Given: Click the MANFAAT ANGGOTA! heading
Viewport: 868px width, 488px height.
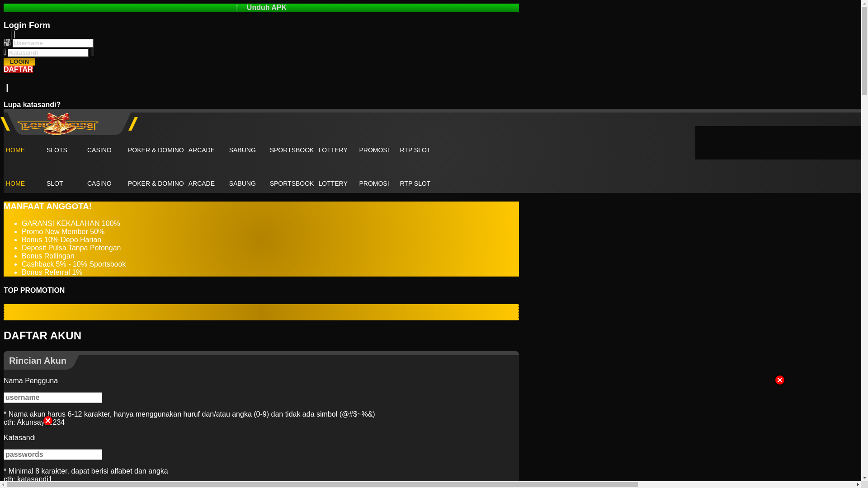Looking at the screenshot, I should 47,206.
